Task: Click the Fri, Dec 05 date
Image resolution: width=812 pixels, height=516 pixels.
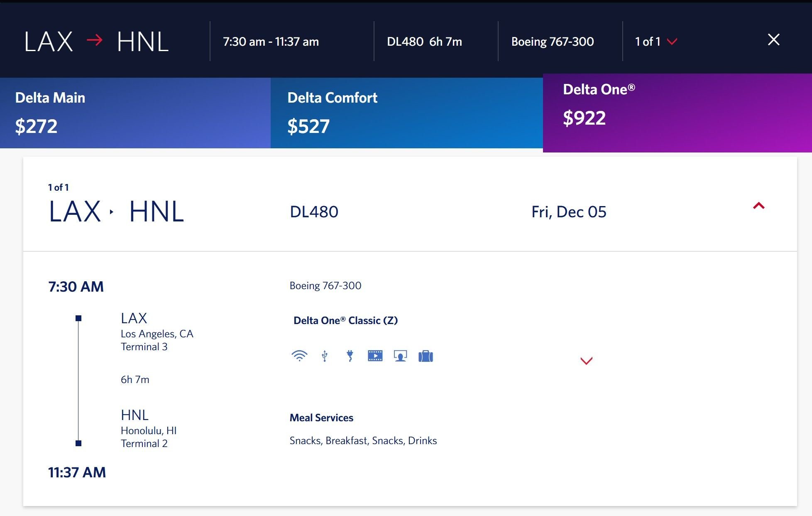Action: coord(569,212)
